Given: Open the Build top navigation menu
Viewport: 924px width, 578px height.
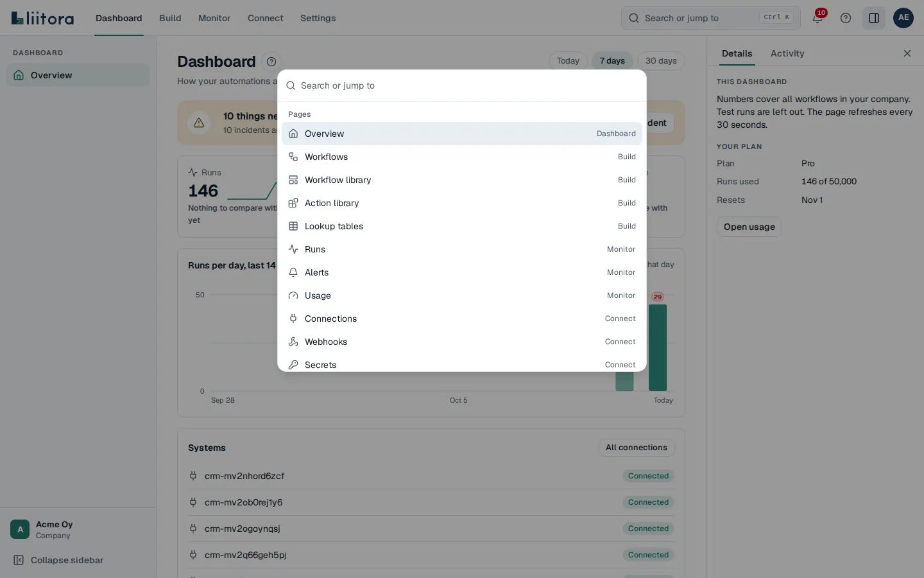Looking at the screenshot, I should click(x=170, y=18).
